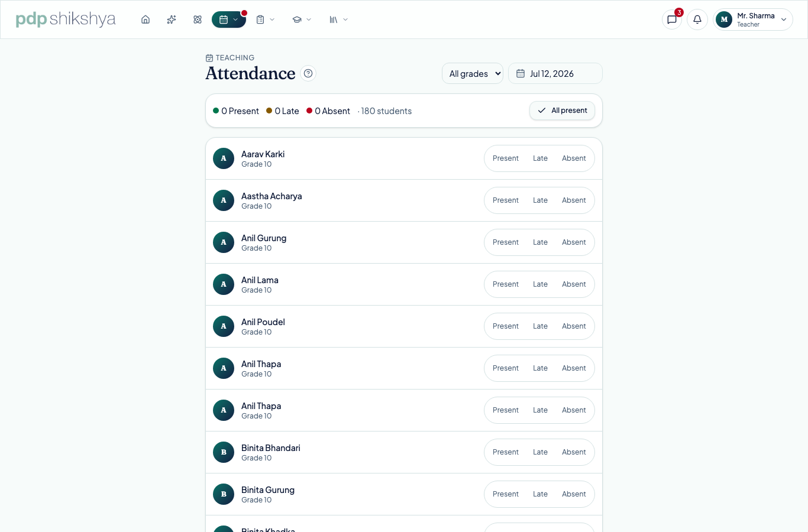808x532 pixels.
Task: Click Aarav Karki's avatar
Action: pos(224,158)
